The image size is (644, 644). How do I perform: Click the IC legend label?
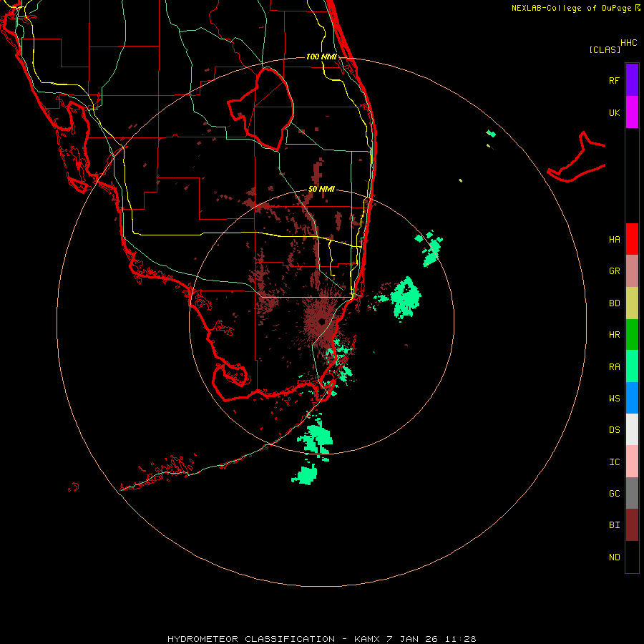pyautogui.click(x=614, y=462)
